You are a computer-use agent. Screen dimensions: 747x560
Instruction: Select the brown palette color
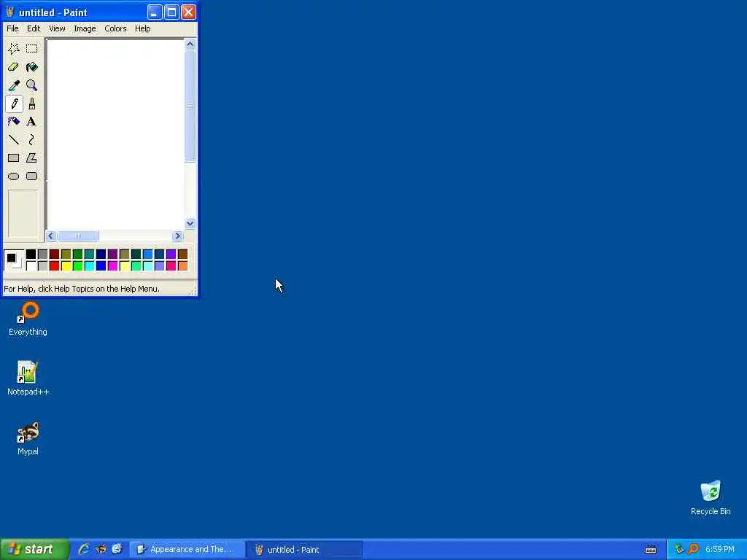(183, 254)
